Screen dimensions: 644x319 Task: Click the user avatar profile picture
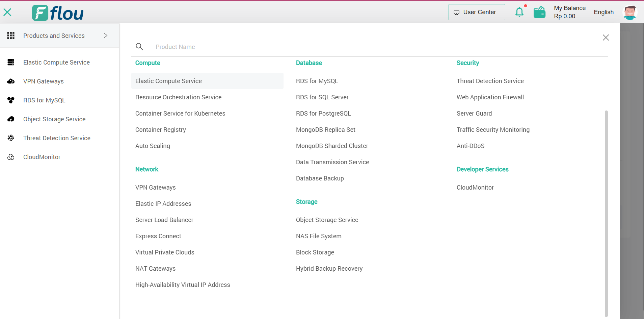[x=629, y=13]
